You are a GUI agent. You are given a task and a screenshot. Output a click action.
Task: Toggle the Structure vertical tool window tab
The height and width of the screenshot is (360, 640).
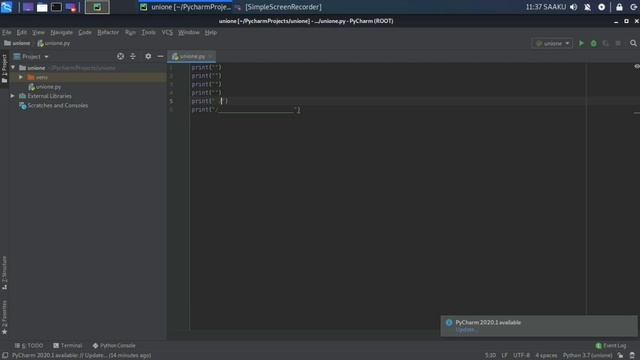[4, 273]
